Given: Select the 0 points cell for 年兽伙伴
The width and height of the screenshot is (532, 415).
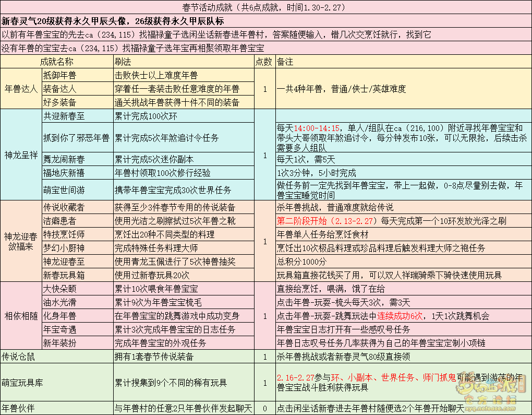Looking at the screenshot, I should tap(264, 408).
